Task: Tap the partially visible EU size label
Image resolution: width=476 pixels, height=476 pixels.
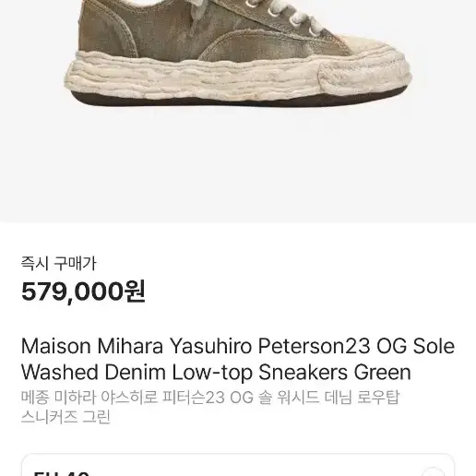Action: click(62, 473)
